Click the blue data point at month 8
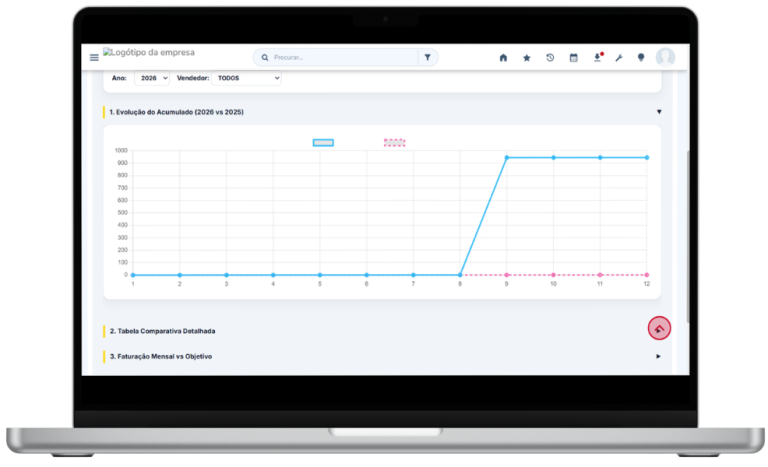Image resolution: width=768 pixels, height=467 pixels. click(x=460, y=275)
